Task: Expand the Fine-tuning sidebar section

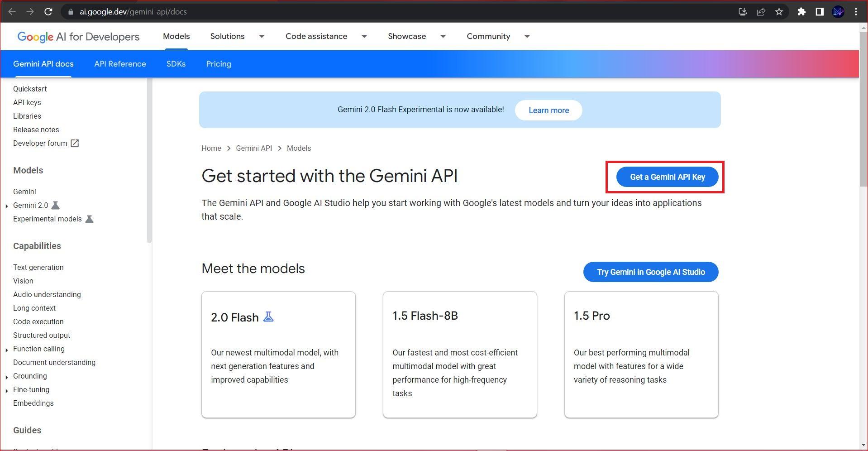Action: (7, 390)
